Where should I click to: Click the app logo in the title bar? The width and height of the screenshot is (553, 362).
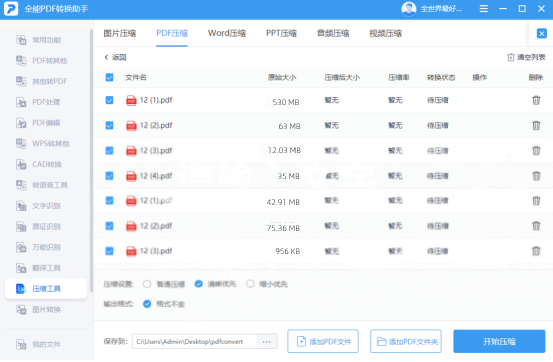tap(11, 9)
